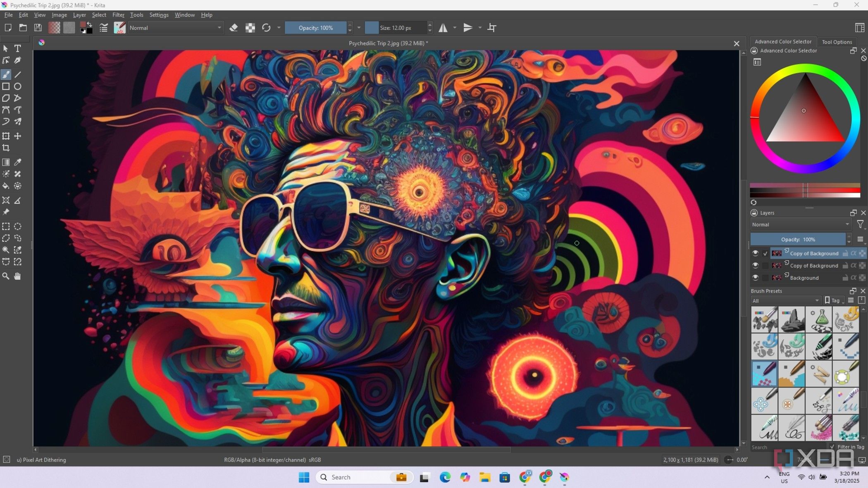Select the Zoom tool
Viewport: 868px width, 488px height.
[x=6, y=276]
